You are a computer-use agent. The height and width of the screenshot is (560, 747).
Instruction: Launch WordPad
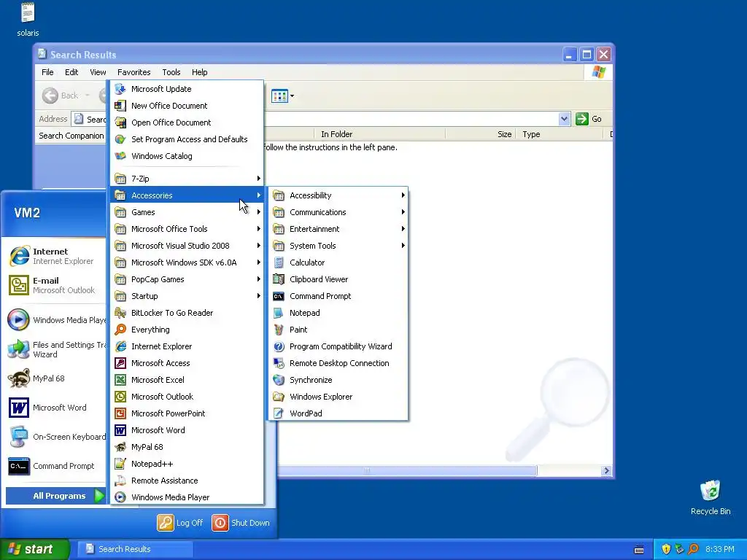coord(338,413)
